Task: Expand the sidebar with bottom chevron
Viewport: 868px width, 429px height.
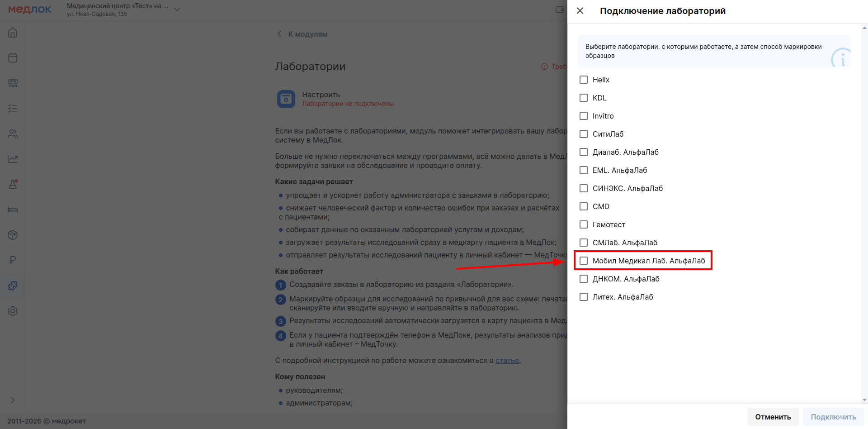Action: [13, 400]
